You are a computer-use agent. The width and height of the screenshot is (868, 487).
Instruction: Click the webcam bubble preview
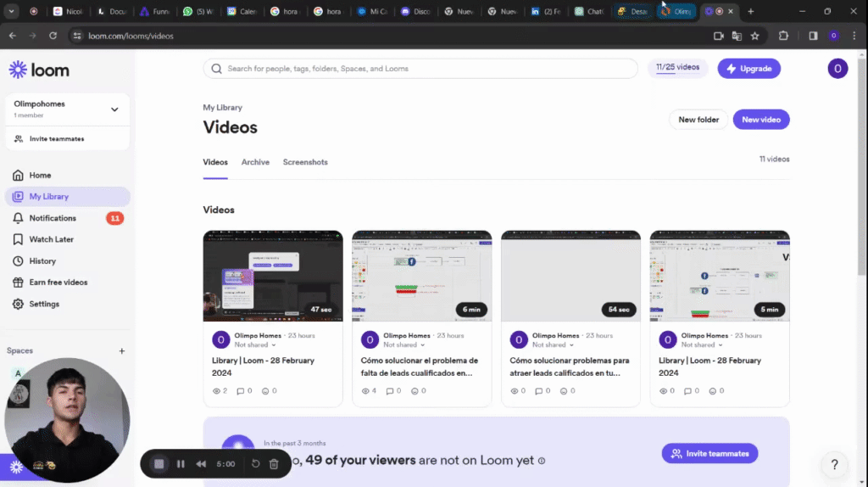(x=67, y=420)
